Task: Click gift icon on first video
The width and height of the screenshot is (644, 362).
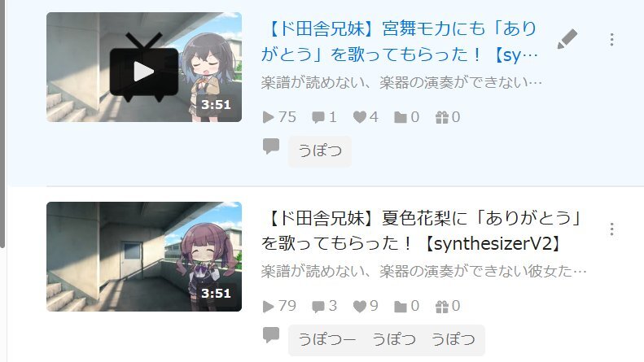Action: (x=442, y=117)
